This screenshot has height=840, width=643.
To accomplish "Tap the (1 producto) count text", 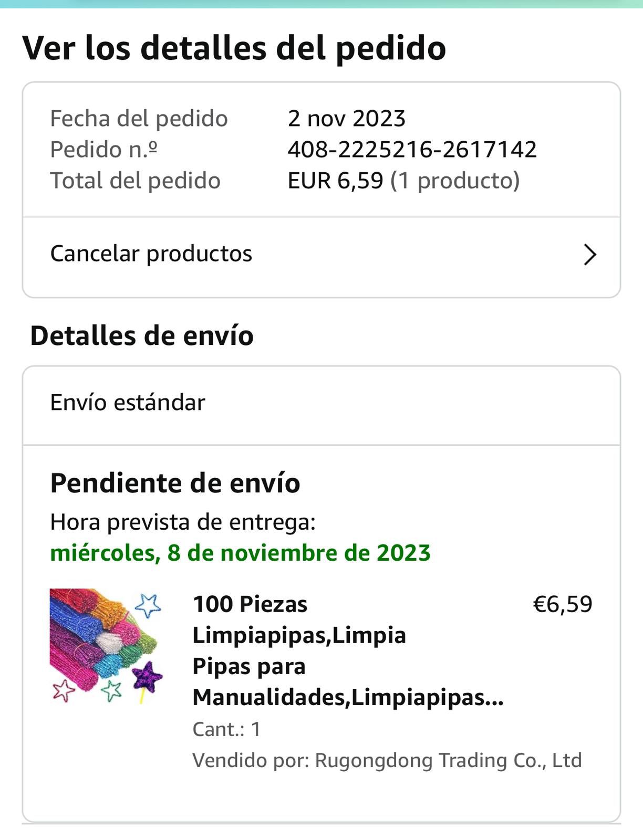I will coord(455,181).
